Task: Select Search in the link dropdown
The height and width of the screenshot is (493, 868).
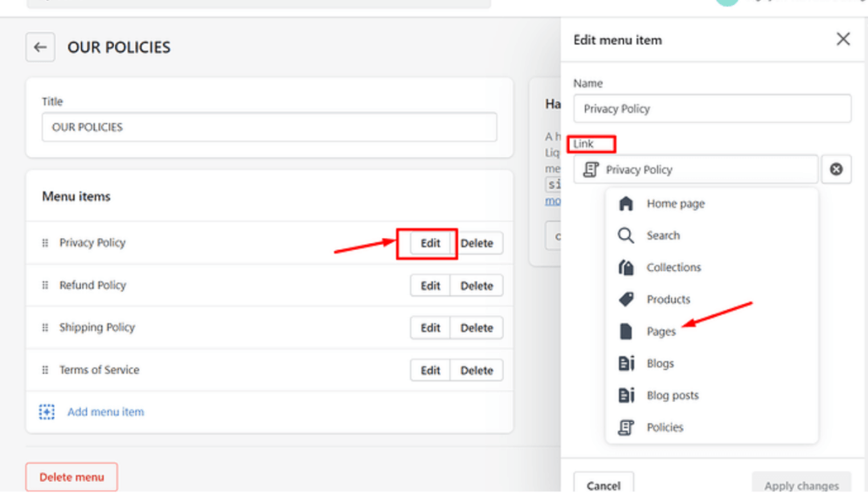Action: [663, 236]
